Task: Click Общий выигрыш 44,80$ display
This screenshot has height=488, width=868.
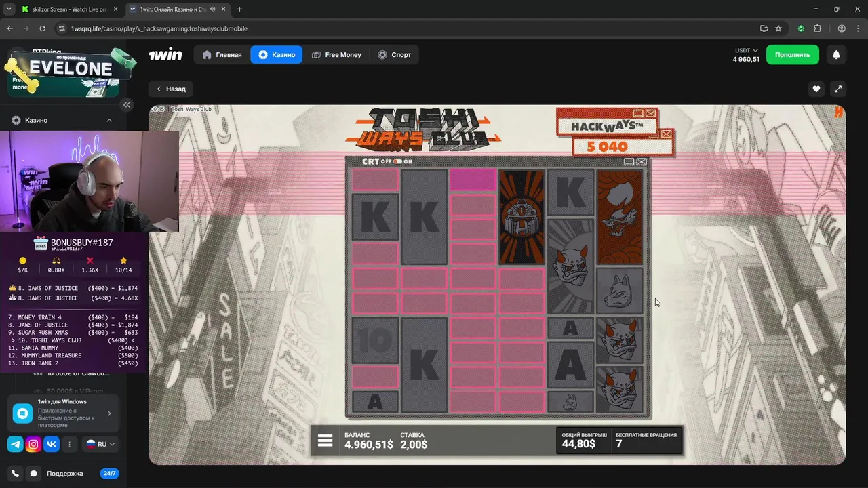Action: tap(584, 441)
